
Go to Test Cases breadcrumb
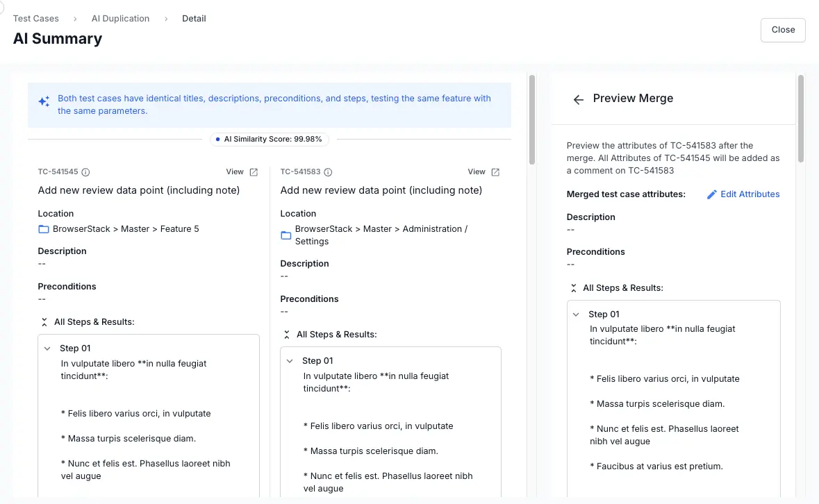click(36, 19)
